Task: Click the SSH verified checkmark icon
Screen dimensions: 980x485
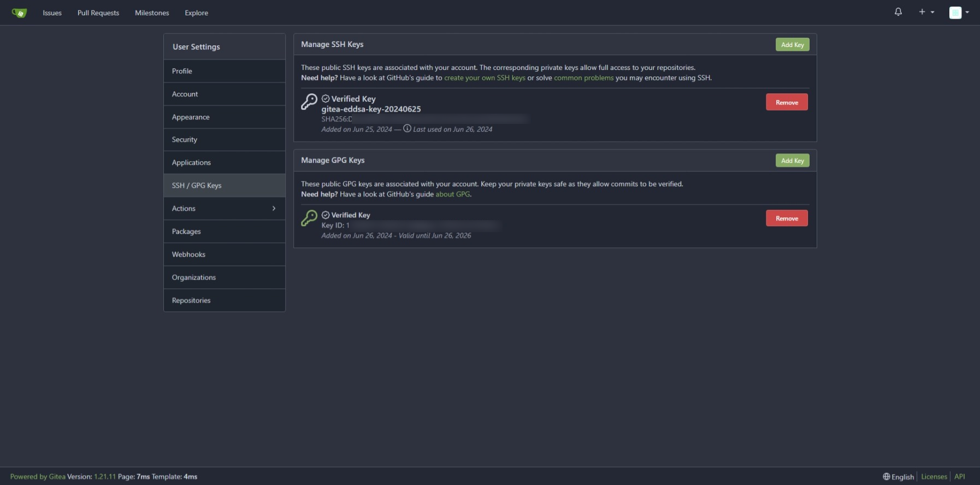Action: pos(326,99)
